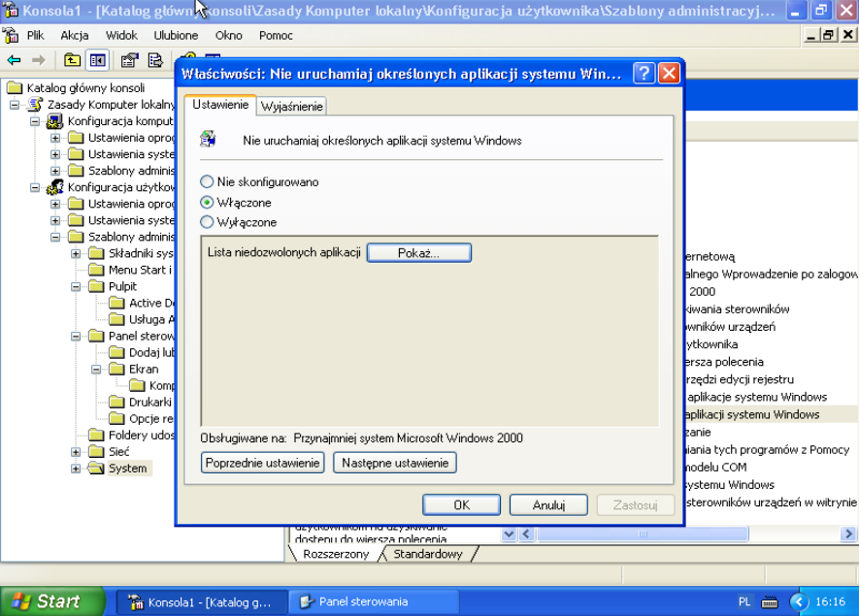Screen dimensions: 859x616
Task: Switch to the Standardowy view tab
Action: [x=427, y=554]
